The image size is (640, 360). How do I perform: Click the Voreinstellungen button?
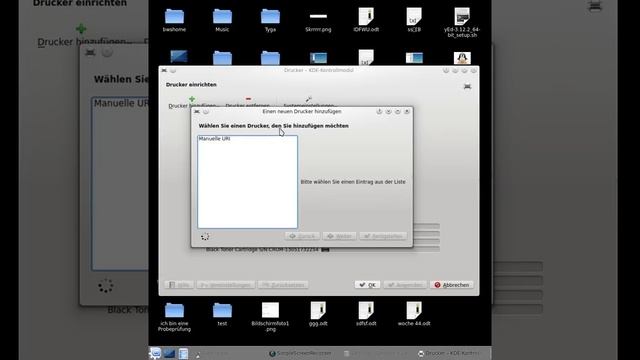226,284
